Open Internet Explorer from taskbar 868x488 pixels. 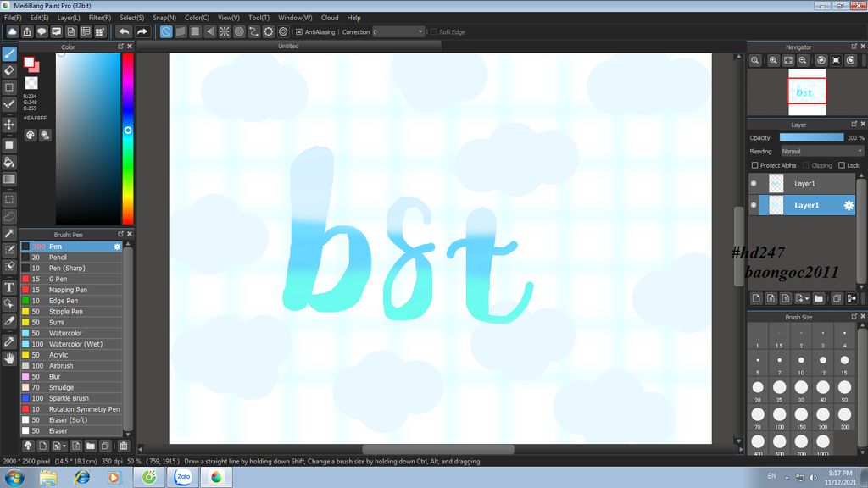pos(82,477)
